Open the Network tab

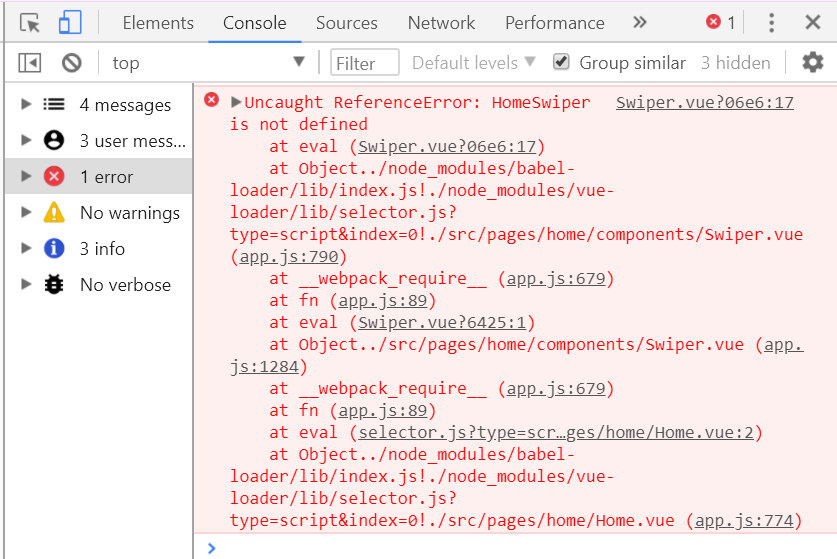tap(441, 23)
